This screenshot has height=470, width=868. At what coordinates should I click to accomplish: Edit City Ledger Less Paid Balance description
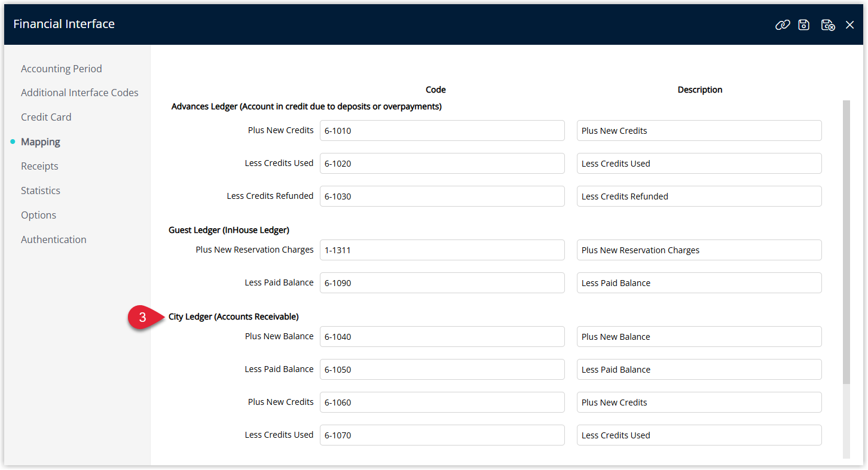point(699,370)
